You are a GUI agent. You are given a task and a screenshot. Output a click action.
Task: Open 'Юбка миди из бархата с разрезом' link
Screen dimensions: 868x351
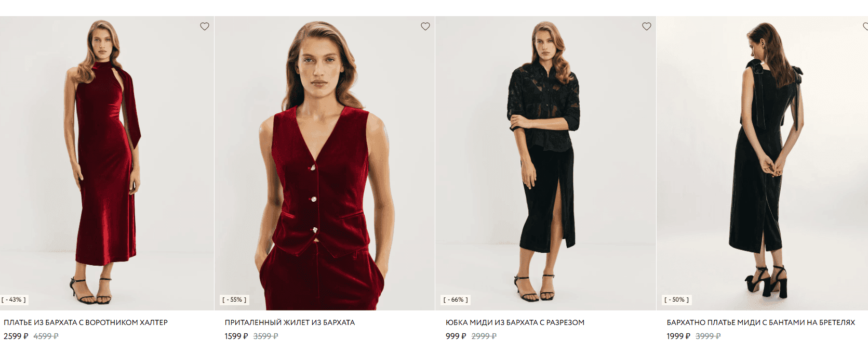pyautogui.click(x=515, y=322)
